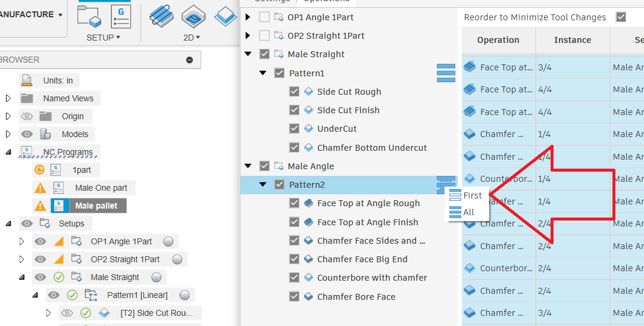644x326 pixels.
Task: Click the Chamfer Bottom Undercut operation icon
Action: click(x=308, y=147)
